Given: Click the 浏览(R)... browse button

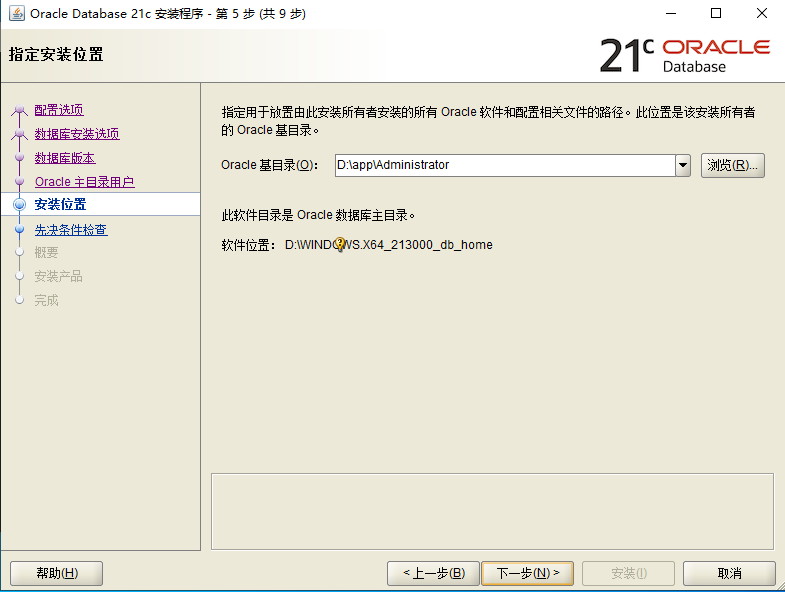Looking at the screenshot, I should point(732,165).
